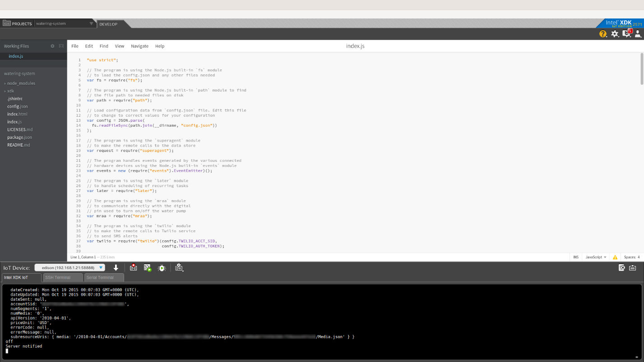Click the XDK Projects icon
Image resolution: width=644 pixels, height=362 pixels.
[x=7, y=23]
